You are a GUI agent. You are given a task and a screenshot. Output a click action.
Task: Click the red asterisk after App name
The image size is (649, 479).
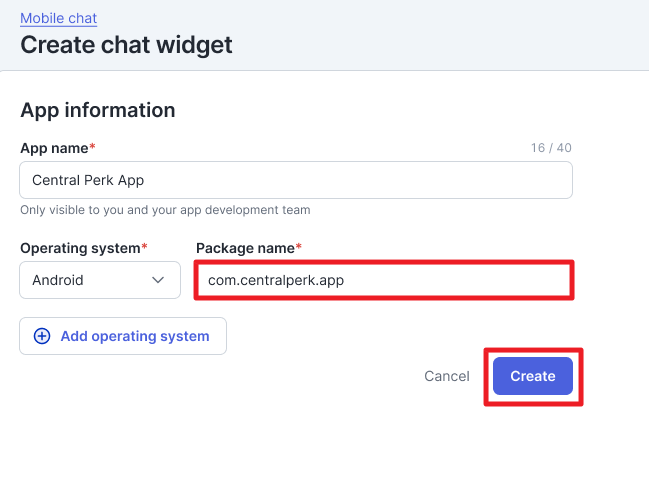tap(93, 147)
